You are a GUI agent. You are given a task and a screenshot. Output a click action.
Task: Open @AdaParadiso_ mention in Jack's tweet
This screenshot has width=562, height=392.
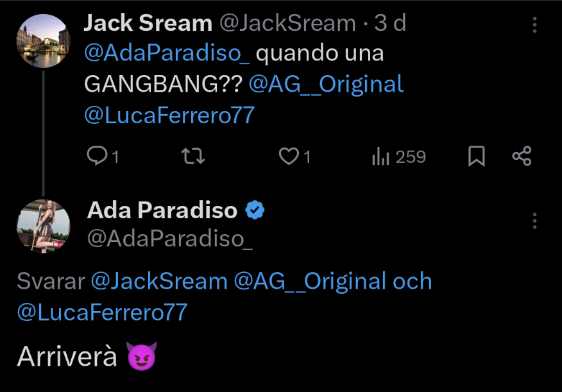pyautogui.click(x=167, y=53)
